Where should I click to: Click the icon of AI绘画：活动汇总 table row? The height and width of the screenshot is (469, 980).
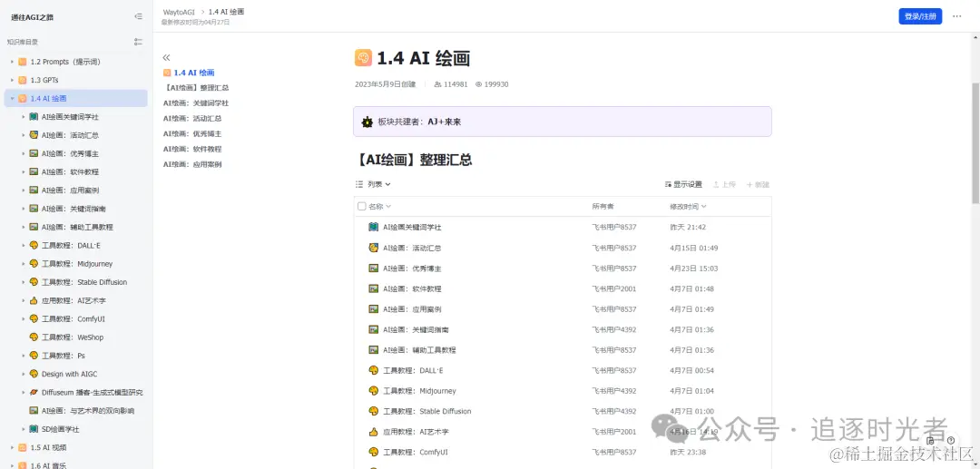tap(374, 248)
